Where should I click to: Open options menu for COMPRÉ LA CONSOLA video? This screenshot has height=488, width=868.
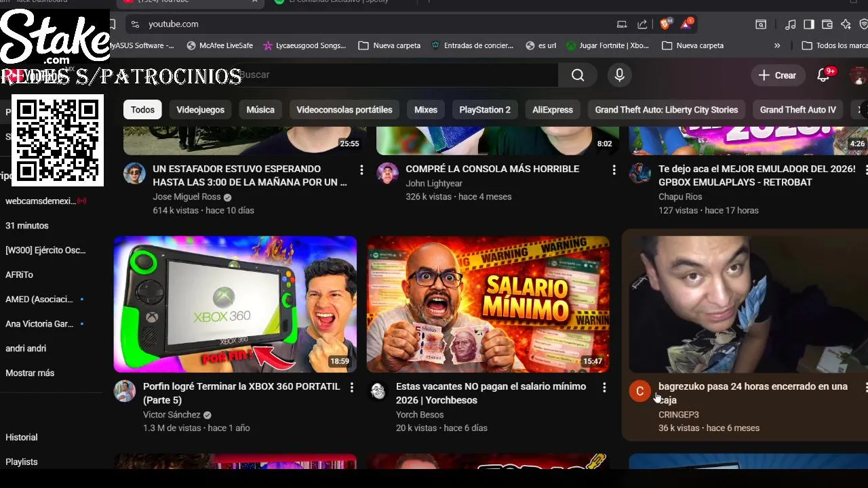pos(614,169)
